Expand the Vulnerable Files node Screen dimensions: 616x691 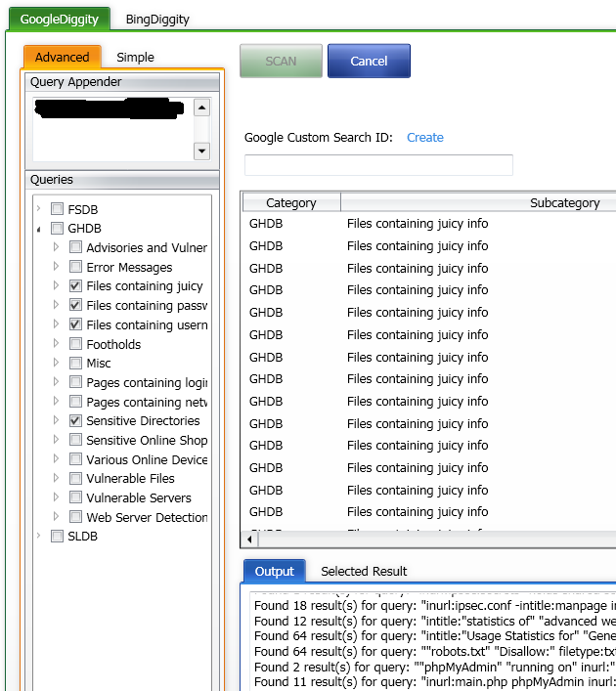point(56,478)
